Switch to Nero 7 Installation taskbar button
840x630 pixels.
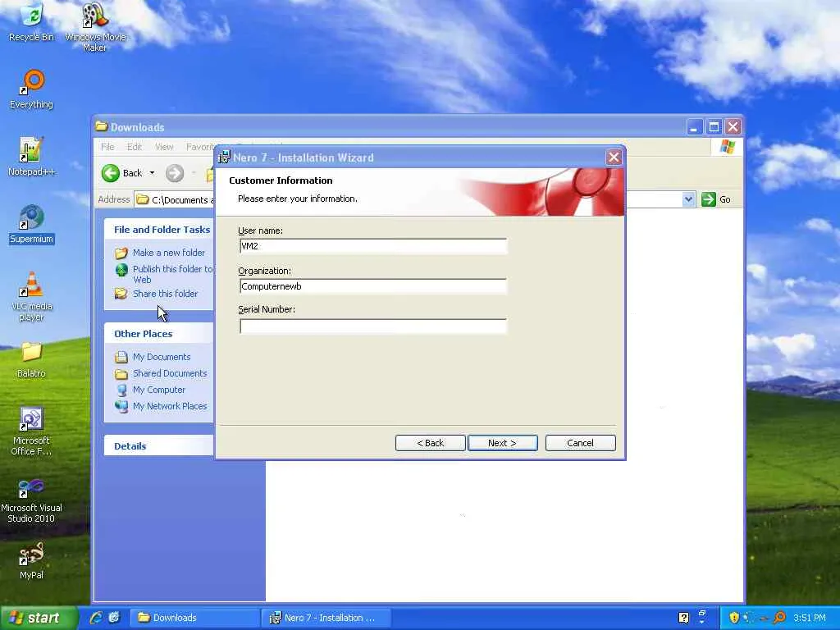coord(326,618)
